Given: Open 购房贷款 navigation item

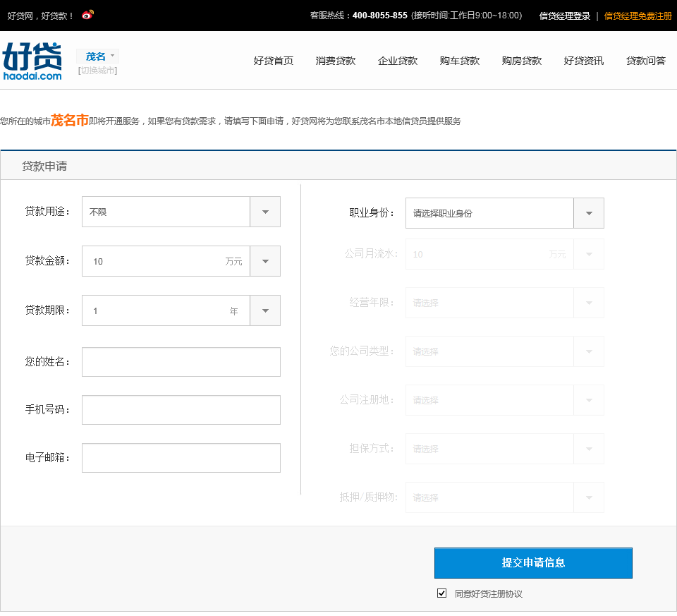Looking at the screenshot, I should [521, 61].
